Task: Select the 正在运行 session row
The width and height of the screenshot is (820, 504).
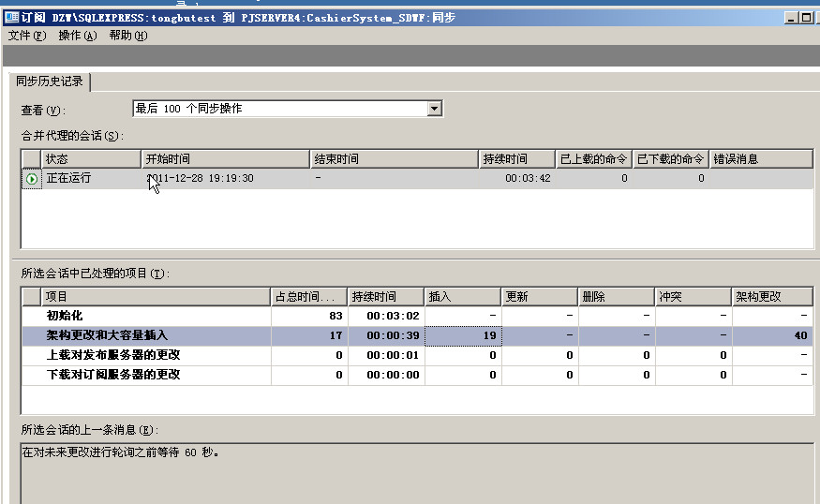Action: click(x=417, y=178)
